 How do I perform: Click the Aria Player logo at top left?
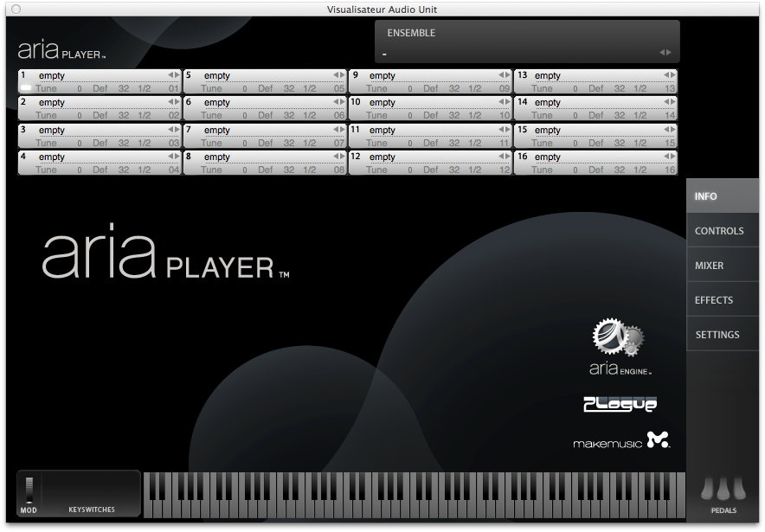tap(61, 50)
